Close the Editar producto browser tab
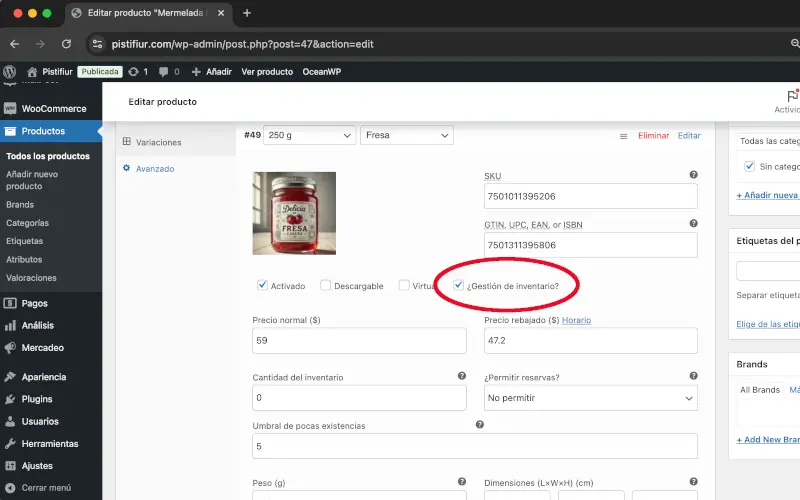Viewport: 800px width, 500px height. click(x=221, y=13)
